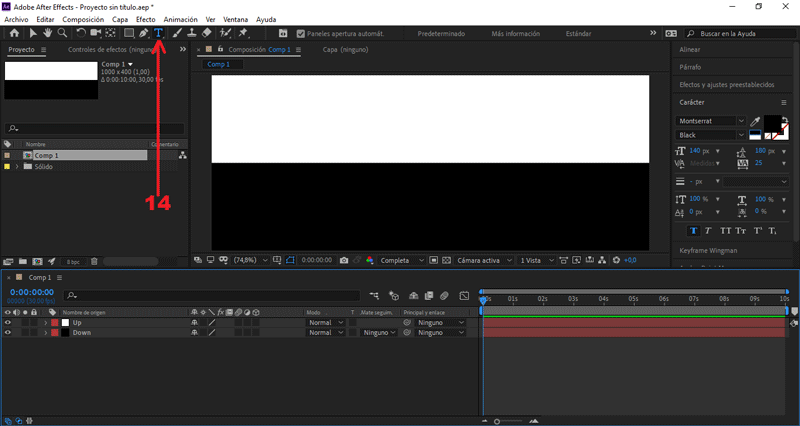Create a new folder in Project panel
The width and height of the screenshot is (800, 426).
22,262
